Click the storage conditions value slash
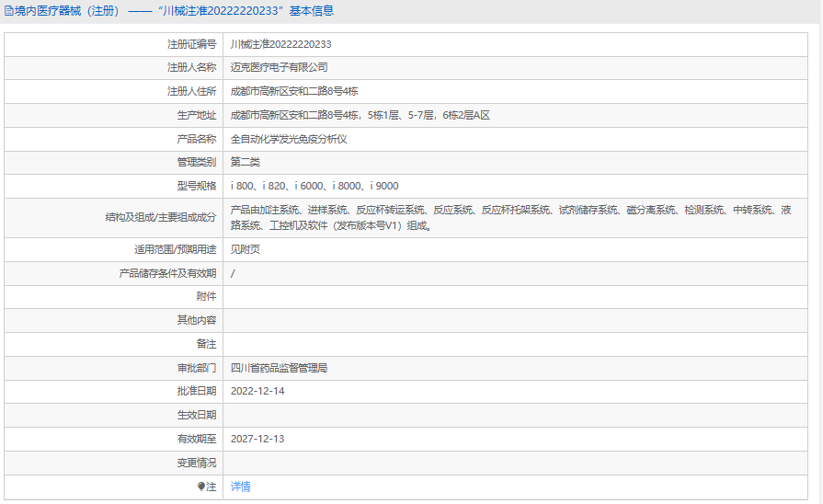 [233, 273]
